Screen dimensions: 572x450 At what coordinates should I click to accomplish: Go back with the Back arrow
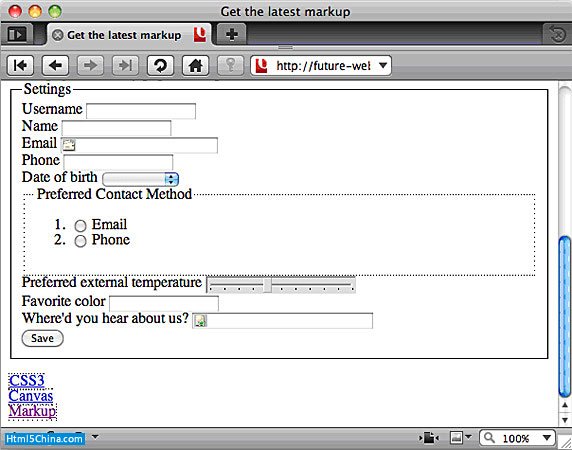pyautogui.click(x=55, y=66)
